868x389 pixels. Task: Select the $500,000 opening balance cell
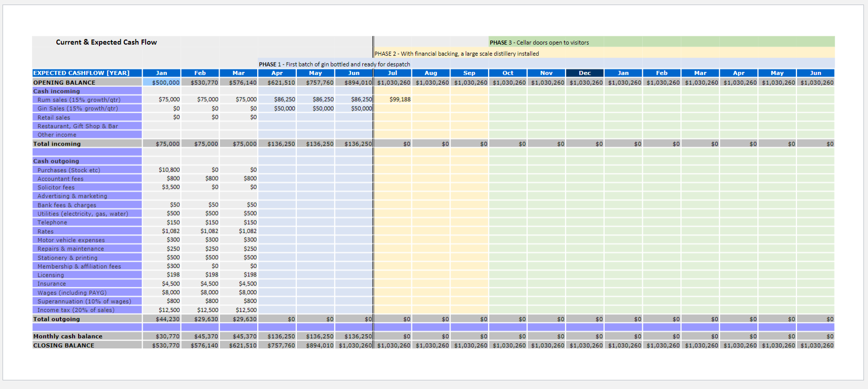[x=165, y=82]
